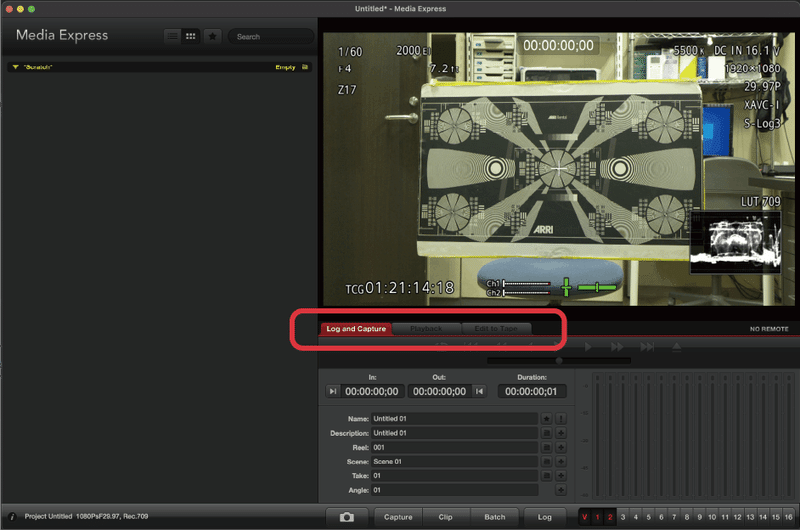Increment Scene with its plus button
Viewport: 800px width, 530px height.
[x=561, y=462]
